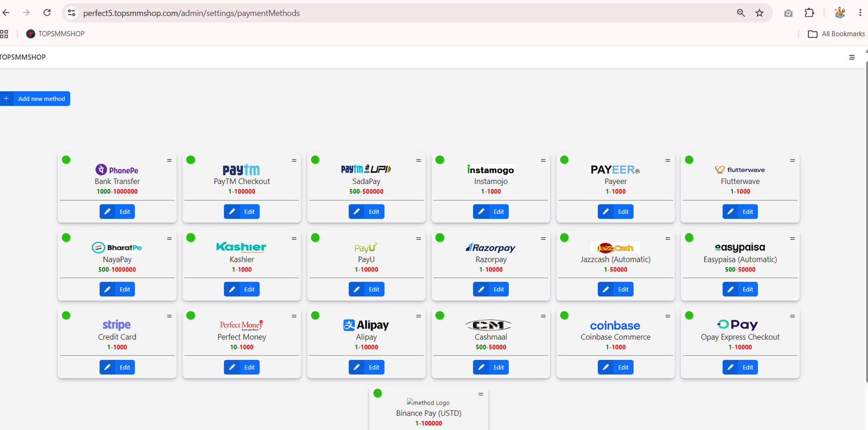This screenshot has height=430, width=868.
Task: Click the Binance Pay (USDT) method name
Action: pyautogui.click(x=429, y=413)
